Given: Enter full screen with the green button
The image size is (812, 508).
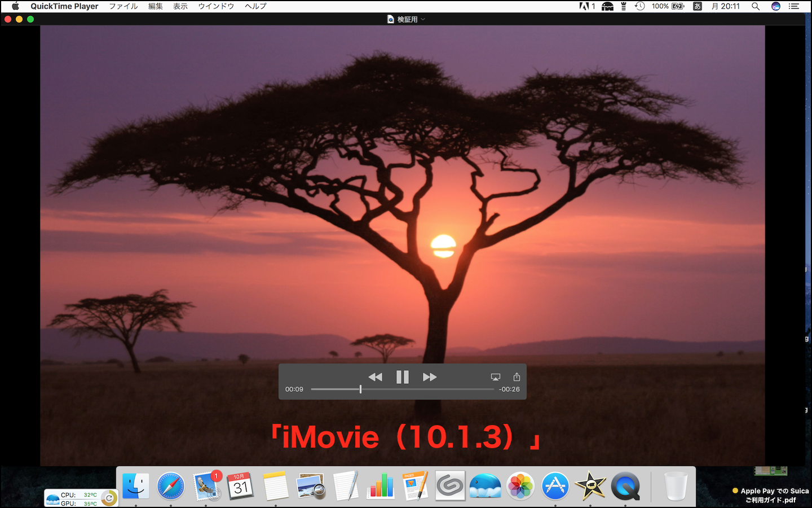Looking at the screenshot, I should (x=30, y=19).
